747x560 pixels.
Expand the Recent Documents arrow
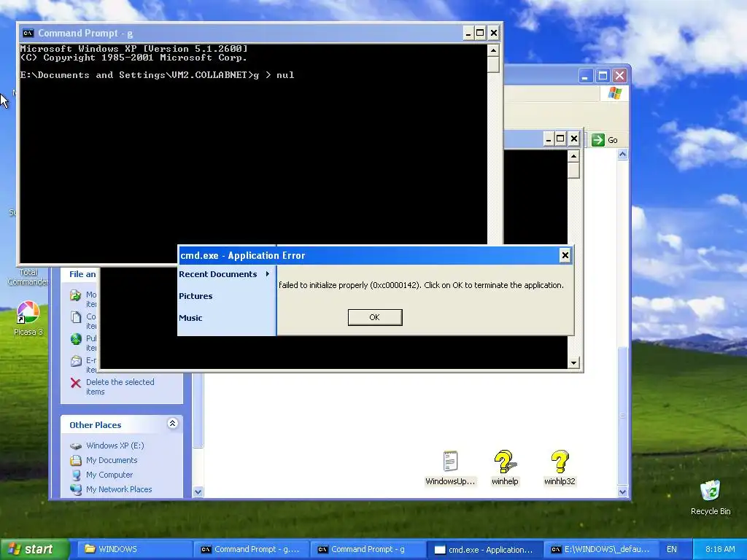coord(268,274)
